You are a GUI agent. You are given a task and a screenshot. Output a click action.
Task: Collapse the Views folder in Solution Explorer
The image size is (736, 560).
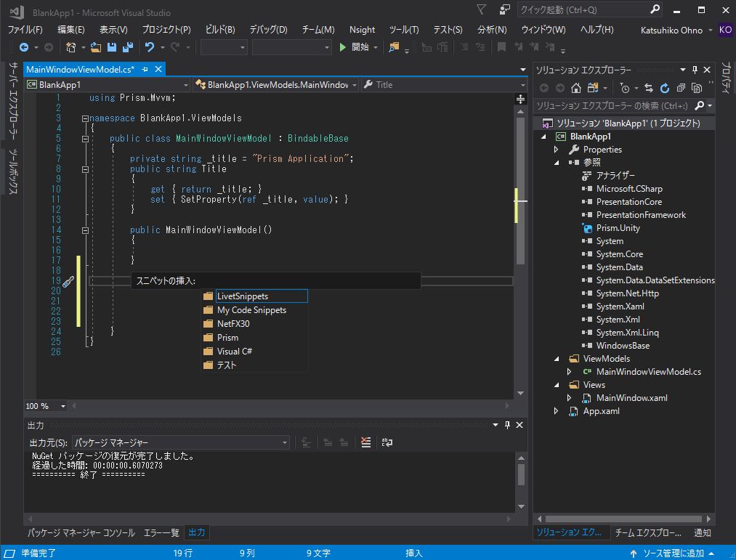557,385
